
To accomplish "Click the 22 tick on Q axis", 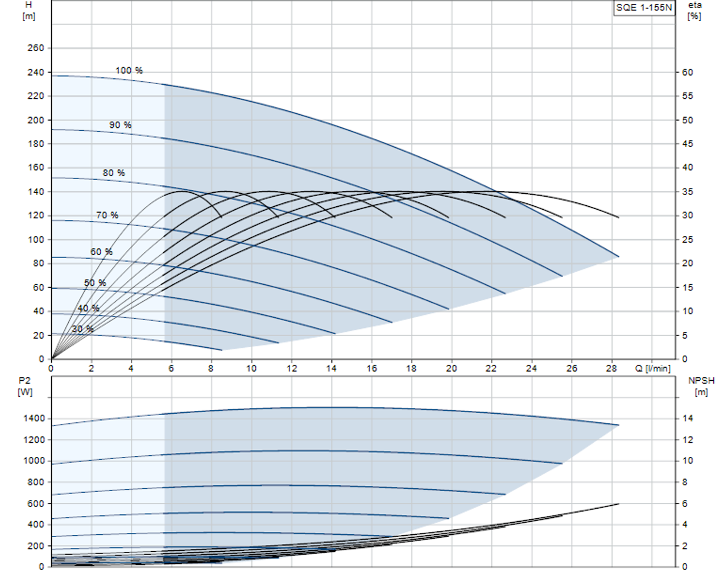I will coord(491,368).
